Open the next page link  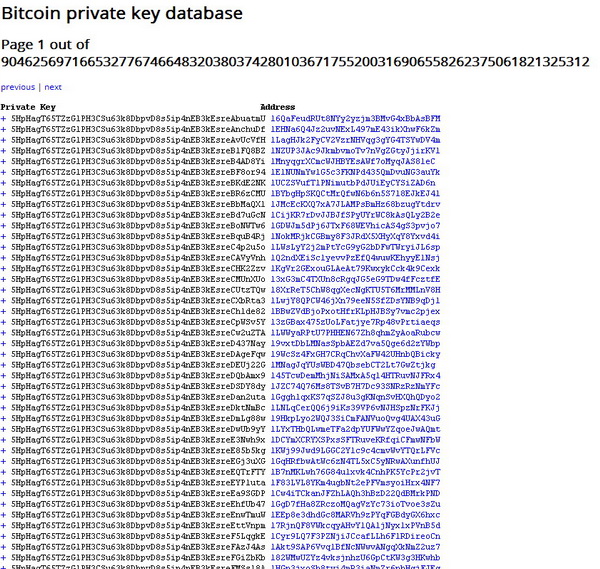point(52,87)
